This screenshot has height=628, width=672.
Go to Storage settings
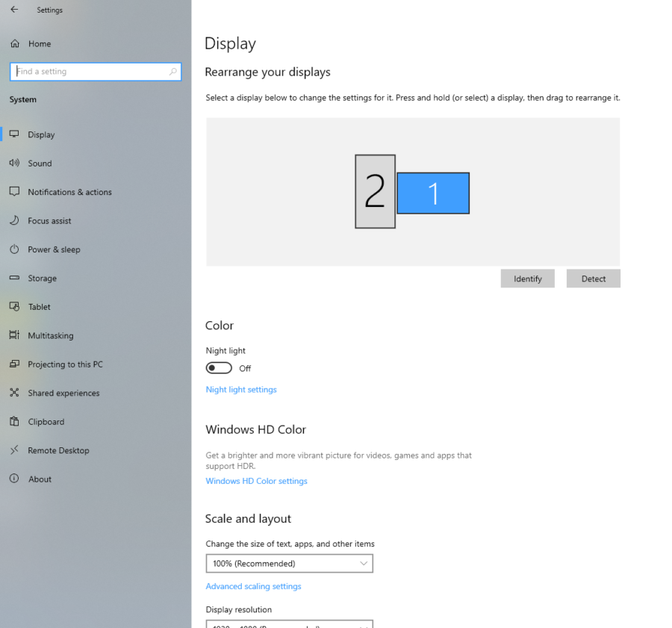tap(96, 278)
